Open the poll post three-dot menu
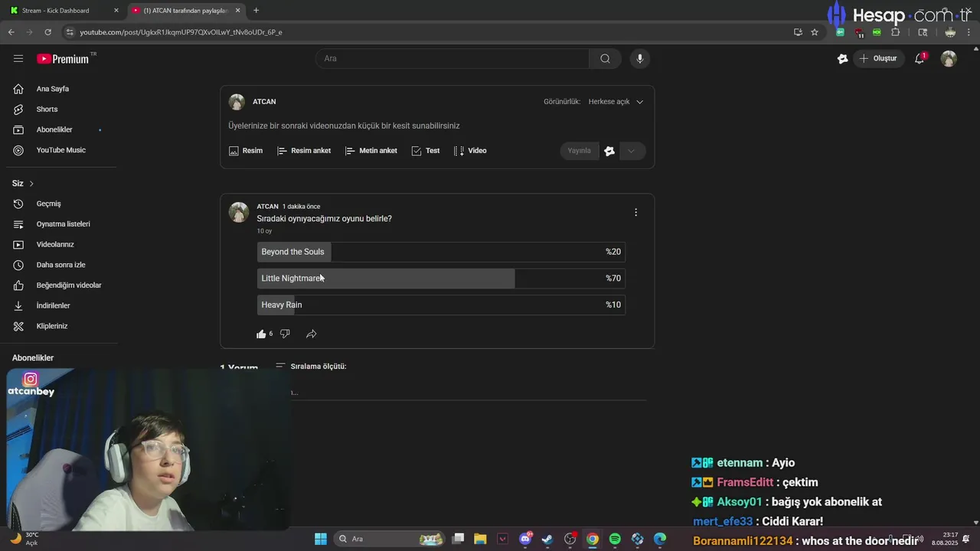The width and height of the screenshot is (980, 551). click(x=635, y=213)
